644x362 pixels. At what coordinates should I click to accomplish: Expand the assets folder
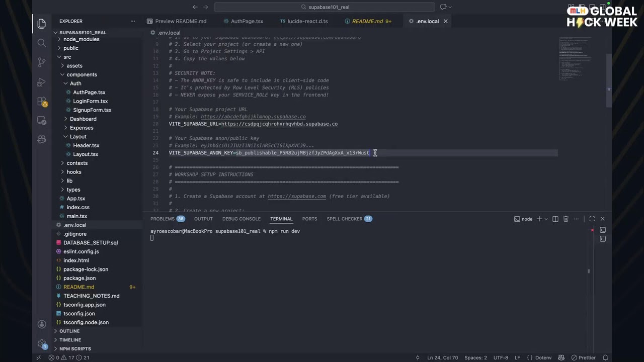[x=74, y=66]
